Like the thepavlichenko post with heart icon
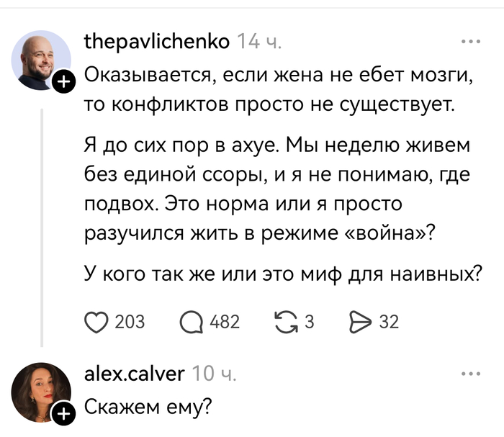 click(96, 321)
